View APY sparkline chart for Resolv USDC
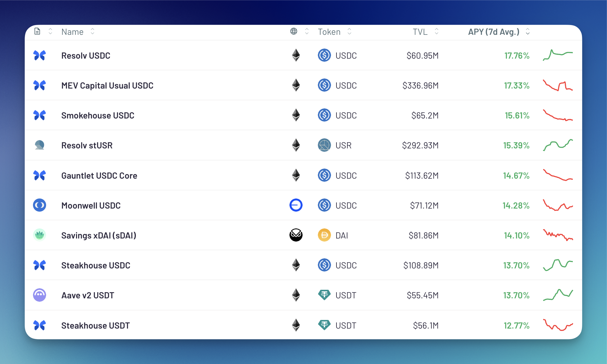607x364 pixels. click(x=558, y=55)
